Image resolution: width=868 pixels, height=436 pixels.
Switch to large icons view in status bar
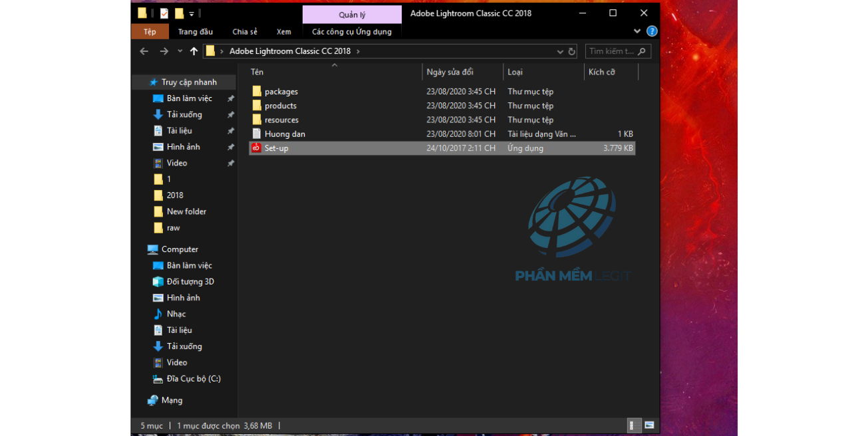649,425
